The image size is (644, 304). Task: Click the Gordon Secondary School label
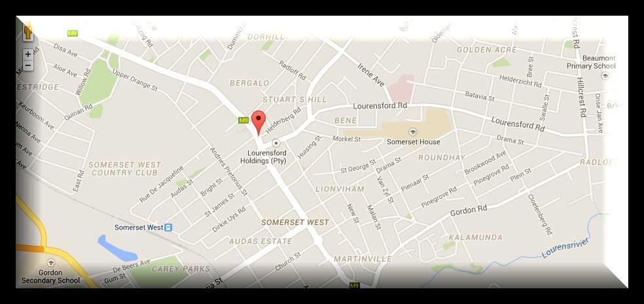(x=50, y=277)
